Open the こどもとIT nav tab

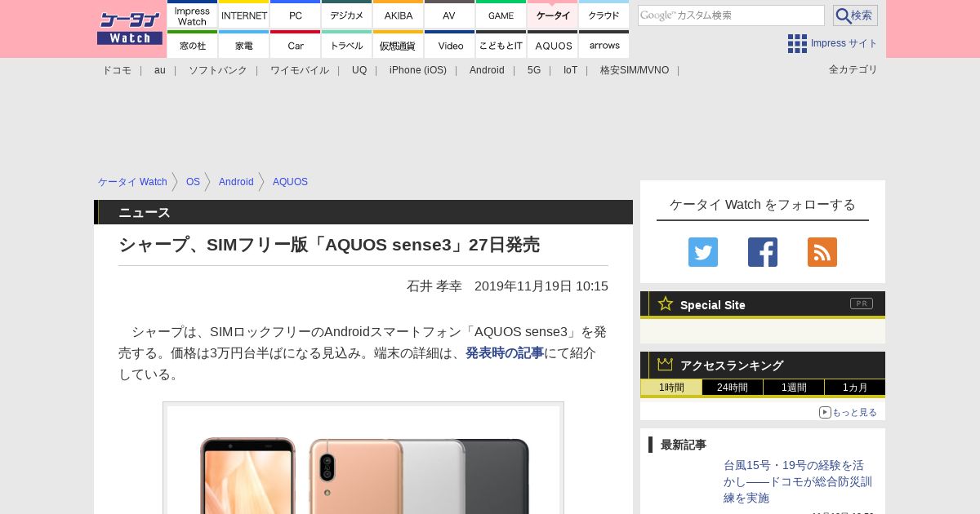[501, 45]
